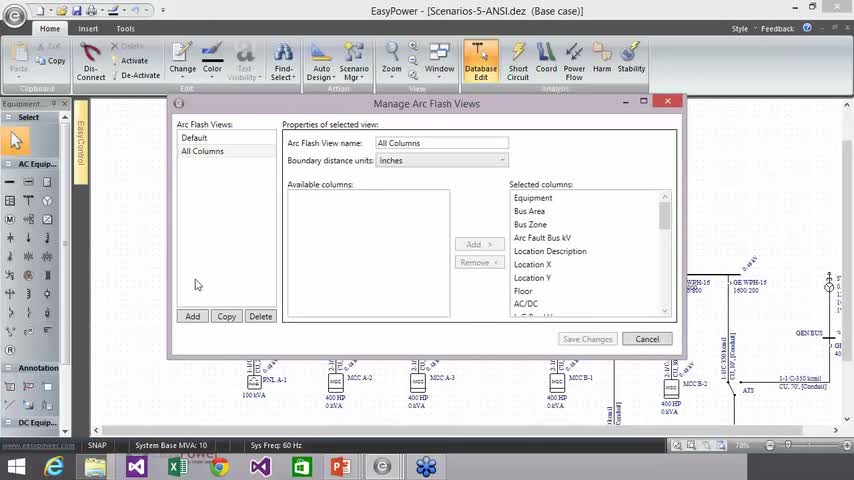Image resolution: width=854 pixels, height=480 pixels.
Task: Switch to Short Circuit analysis
Action: [x=518, y=61]
